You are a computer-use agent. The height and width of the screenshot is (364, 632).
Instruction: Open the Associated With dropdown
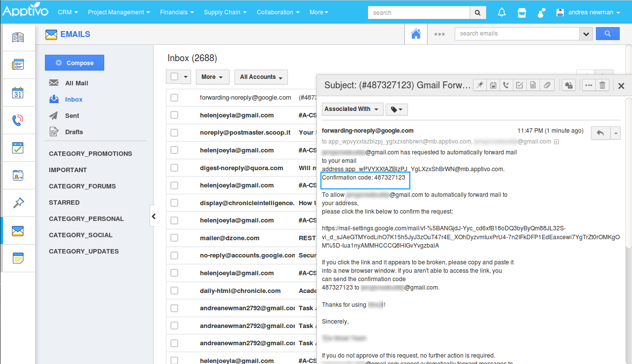pyautogui.click(x=352, y=109)
